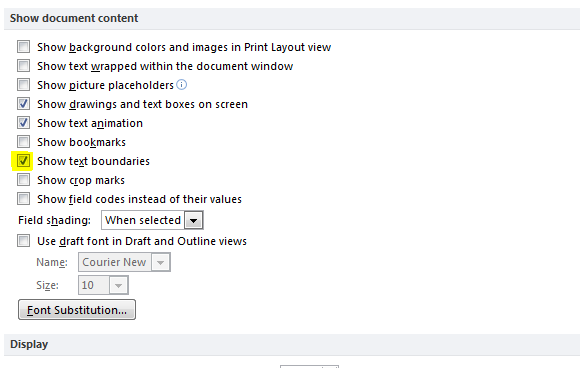Uncheck Show drawings and text boxes on screen

click(23, 104)
